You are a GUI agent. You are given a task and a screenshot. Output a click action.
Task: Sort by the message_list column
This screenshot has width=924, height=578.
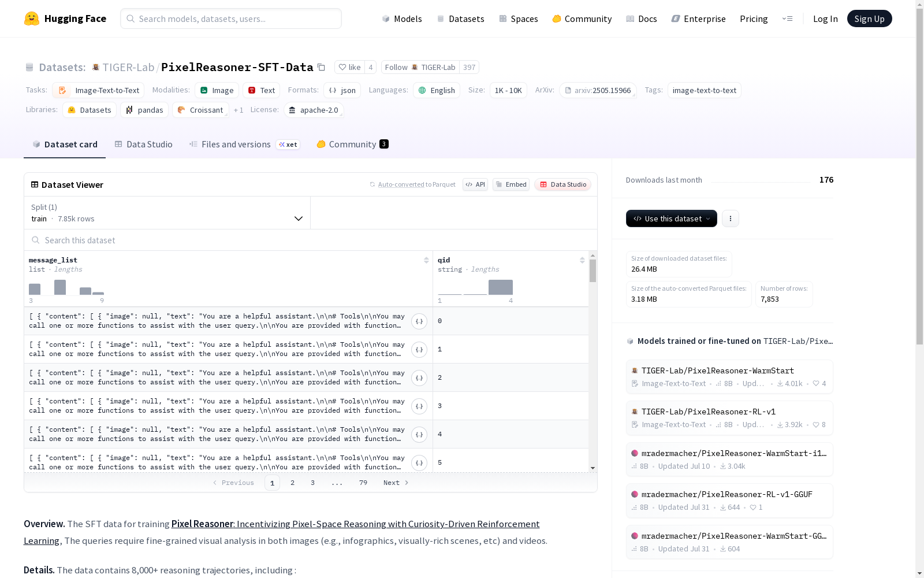[x=426, y=260]
